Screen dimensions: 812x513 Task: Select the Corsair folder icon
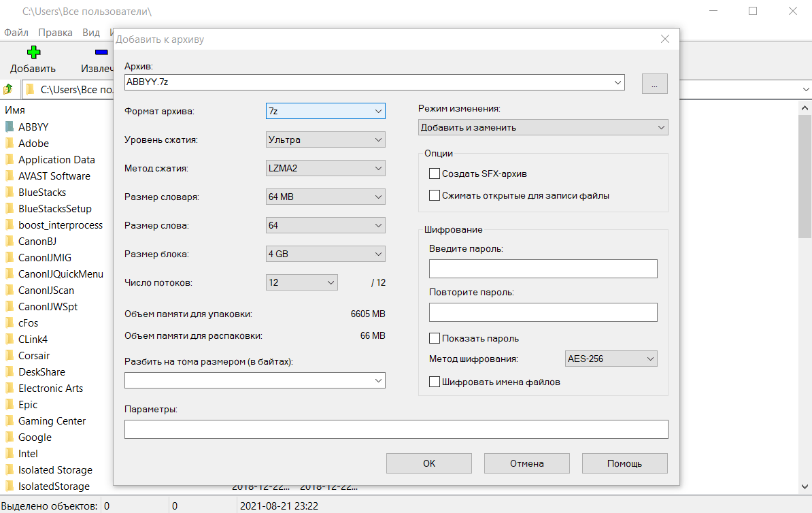[x=10, y=355]
